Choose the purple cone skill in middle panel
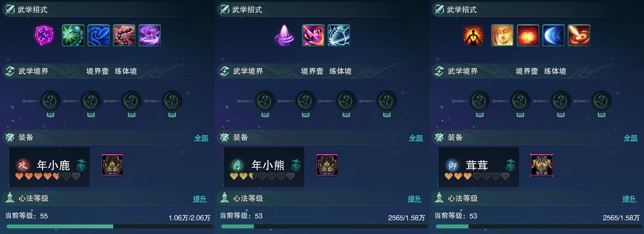644x234 pixels. click(284, 35)
